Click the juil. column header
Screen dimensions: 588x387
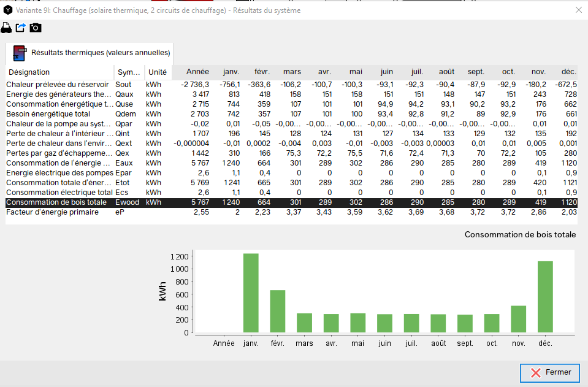tap(410, 72)
